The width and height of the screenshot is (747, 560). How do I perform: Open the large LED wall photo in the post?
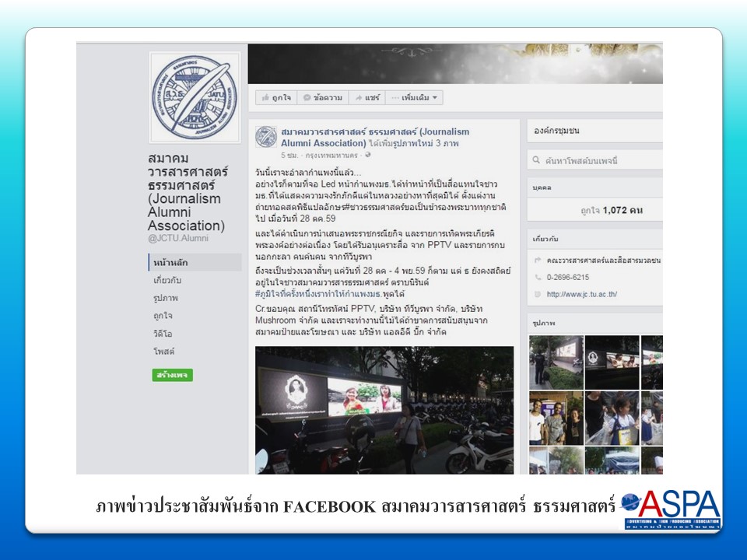click(384, 410)
